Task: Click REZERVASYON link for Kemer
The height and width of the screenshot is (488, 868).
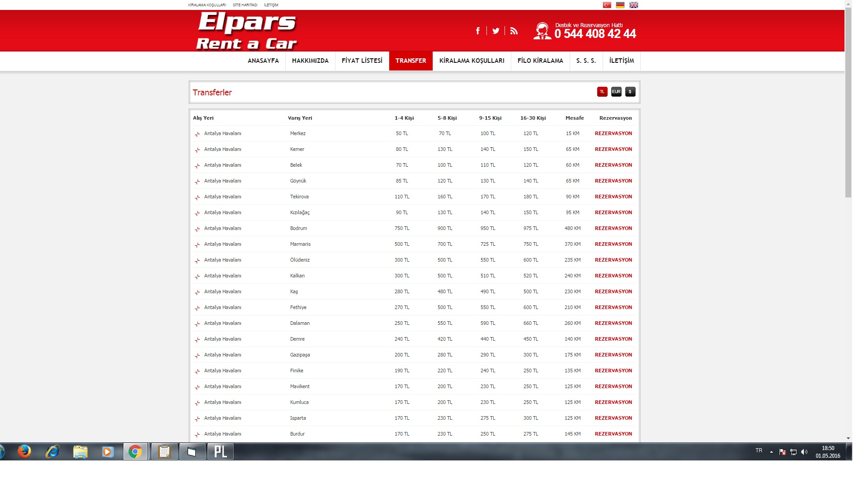Action: click(x=613, y=149)
